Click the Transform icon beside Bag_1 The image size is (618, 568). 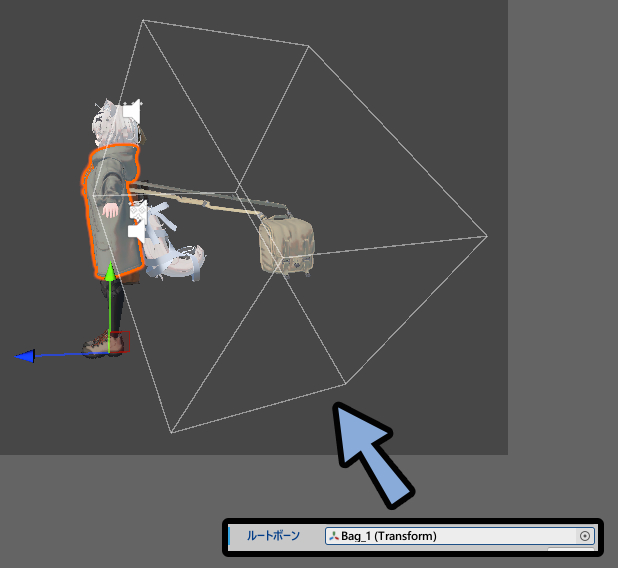tap(334, 536)
